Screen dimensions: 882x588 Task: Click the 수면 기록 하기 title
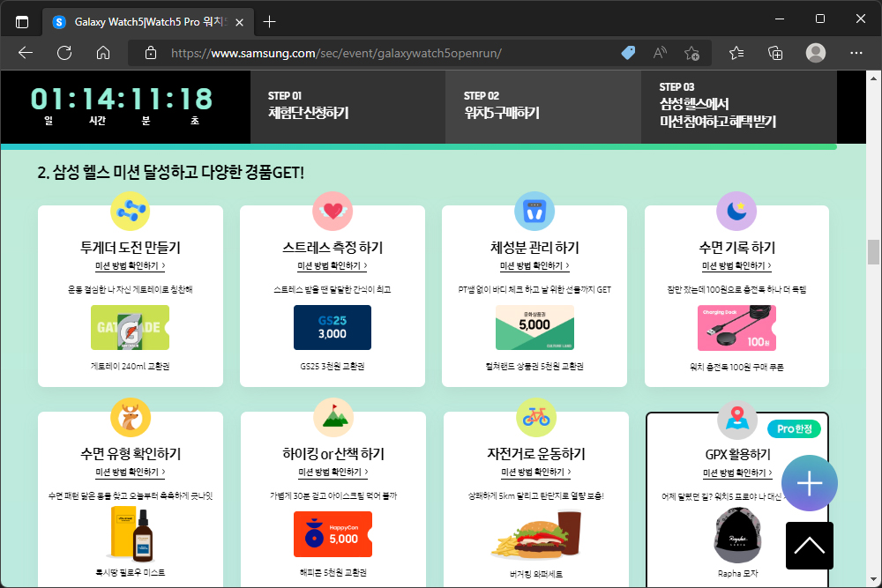(736, 247)
